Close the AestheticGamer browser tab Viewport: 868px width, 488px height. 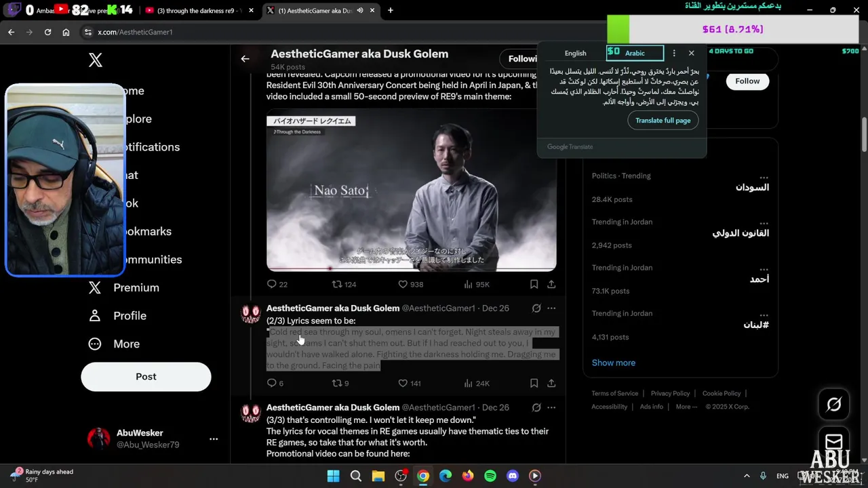coord(372,10)
